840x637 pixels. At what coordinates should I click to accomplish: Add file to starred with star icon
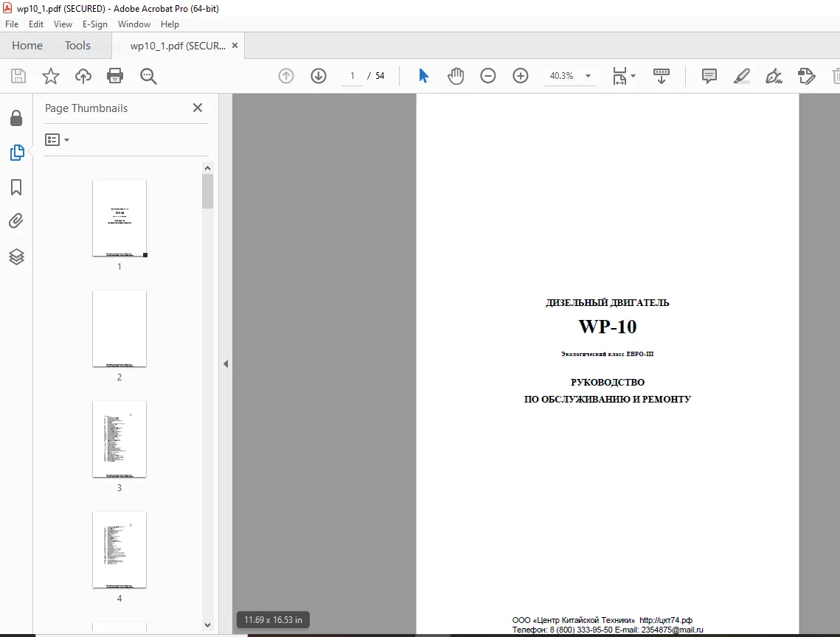pos(51,76)
